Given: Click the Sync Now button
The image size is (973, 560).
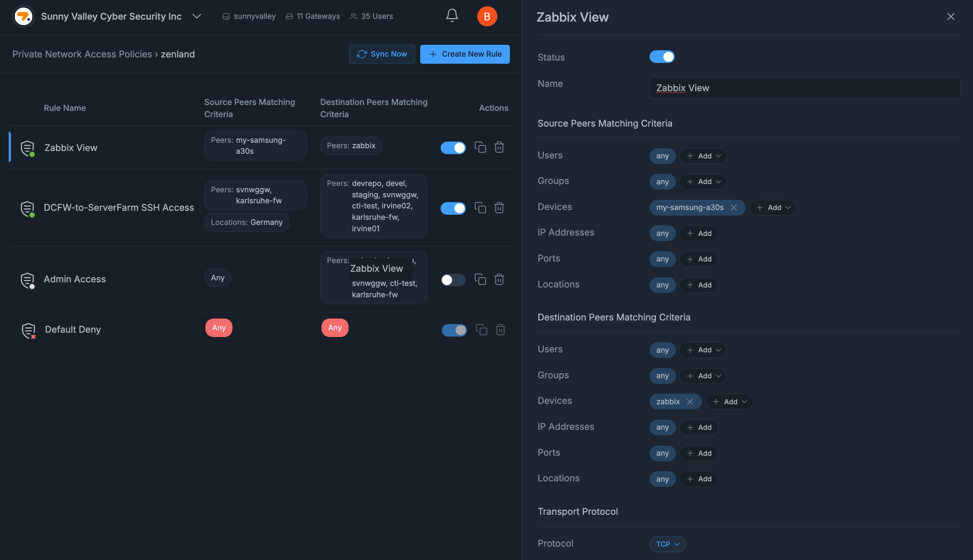Looking at the screenshot, I should click(x=381, y=54).
